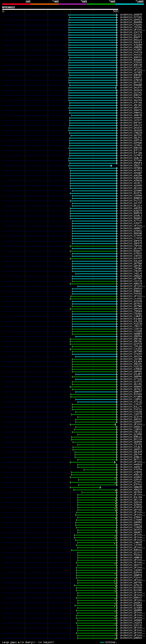Select the UniRef100_B9RZU2 label
The image size is (146, 644).
click(131, 550)
